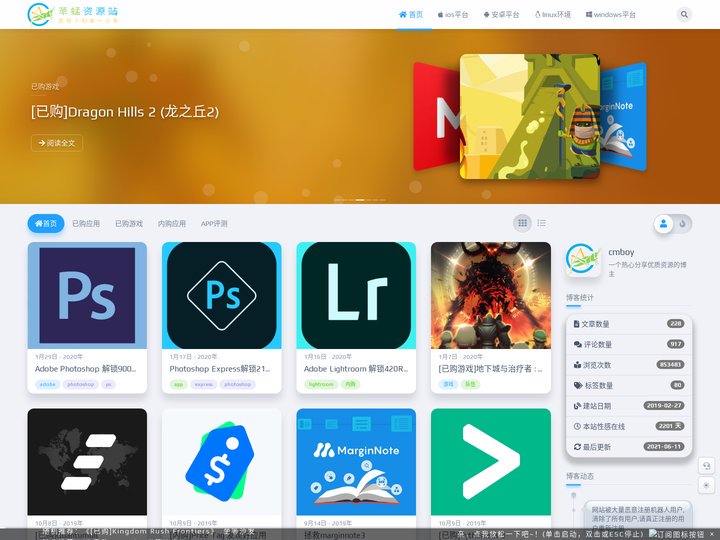Click the active carousel indicator dash

tap(360, 200)
